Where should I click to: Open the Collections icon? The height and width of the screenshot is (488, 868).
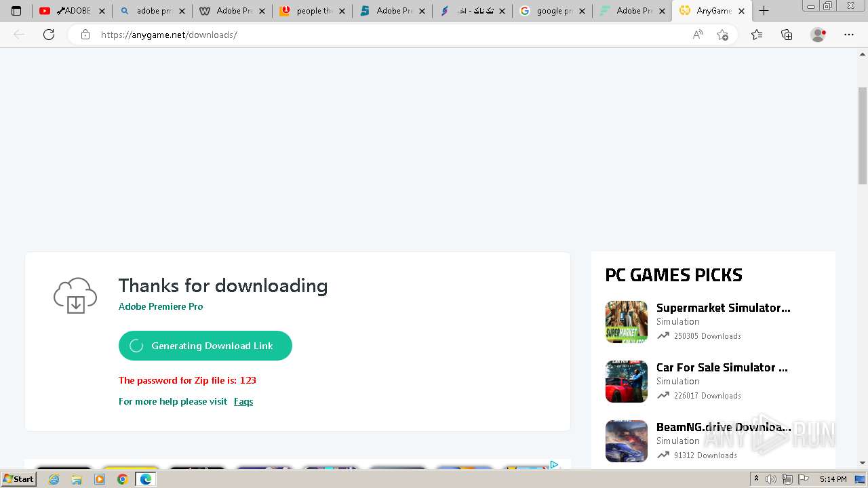787,35
